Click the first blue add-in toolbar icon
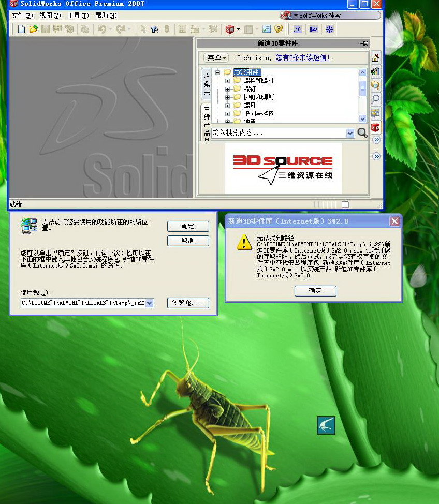439x504 pixels. coord(298,29)
